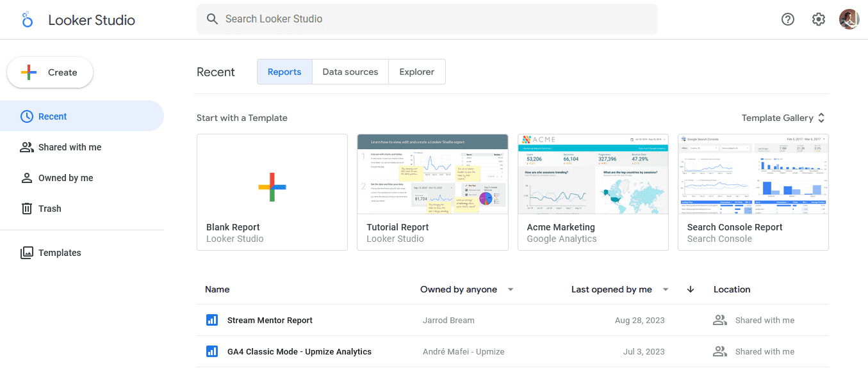Screen dimensions: 868x382
Task: Open Trash in the sidebar
Action: 82,209
